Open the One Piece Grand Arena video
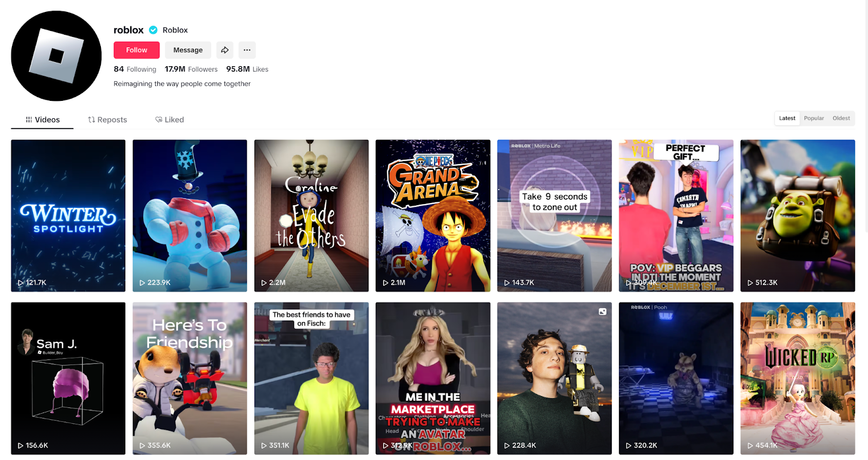 coord(433,216)
